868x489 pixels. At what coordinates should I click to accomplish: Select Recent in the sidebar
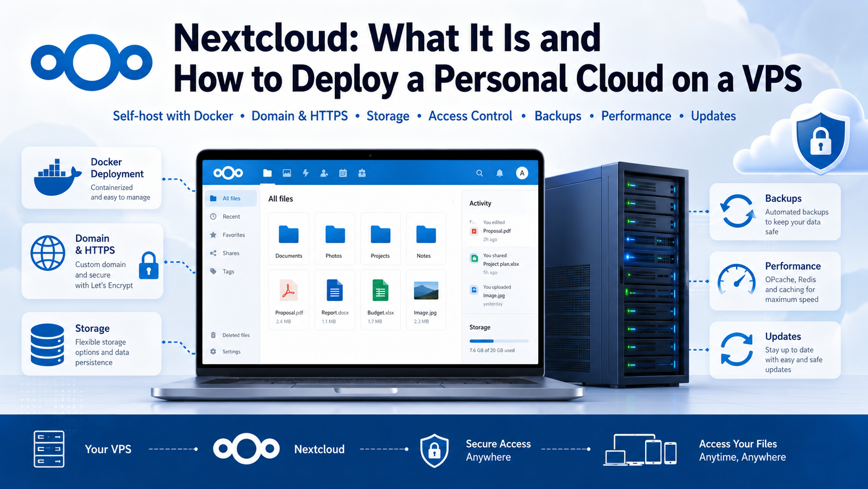coord(231,217)
